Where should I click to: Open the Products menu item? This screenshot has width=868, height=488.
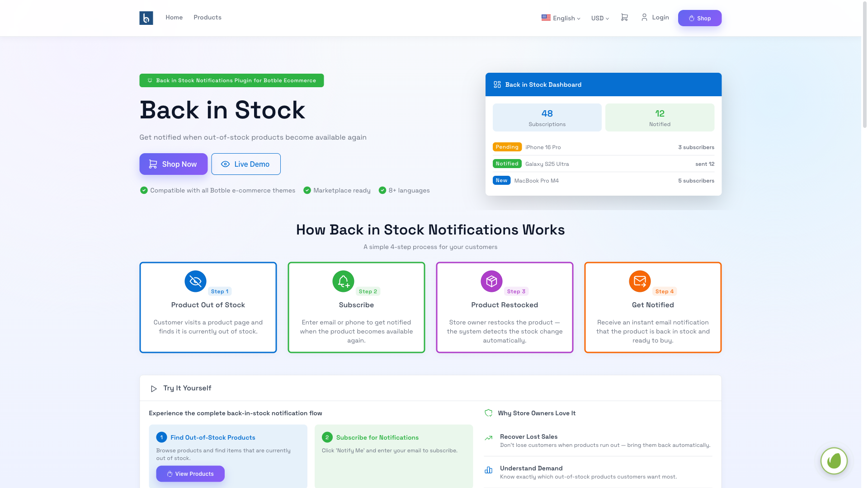208,17
